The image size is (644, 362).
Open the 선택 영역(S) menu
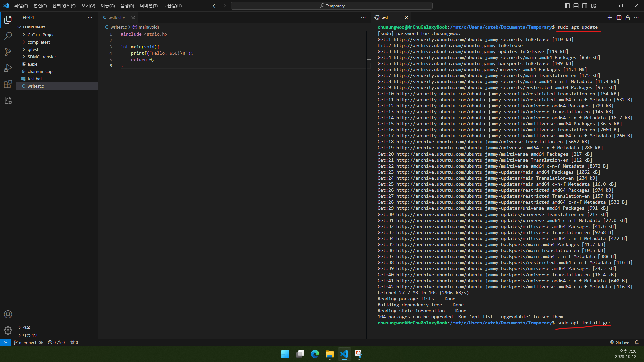pyautogui.click(x=64, y=6)
